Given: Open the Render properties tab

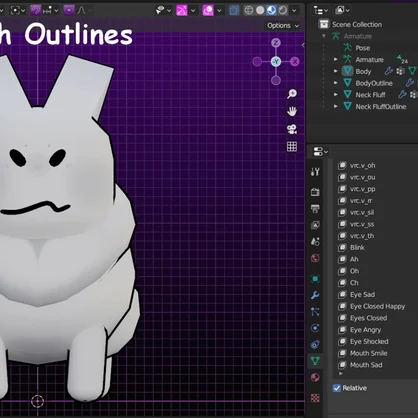Looking at the screenshot, I should point(315,192).
